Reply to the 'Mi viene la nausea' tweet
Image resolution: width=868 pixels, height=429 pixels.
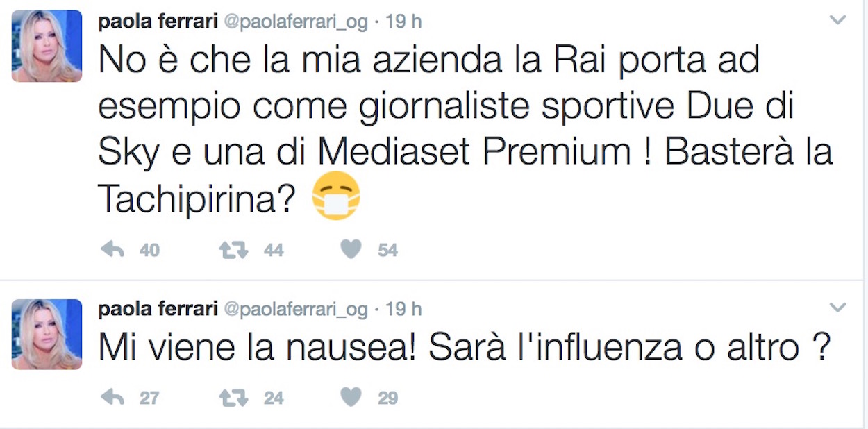[x=112, y=398]
